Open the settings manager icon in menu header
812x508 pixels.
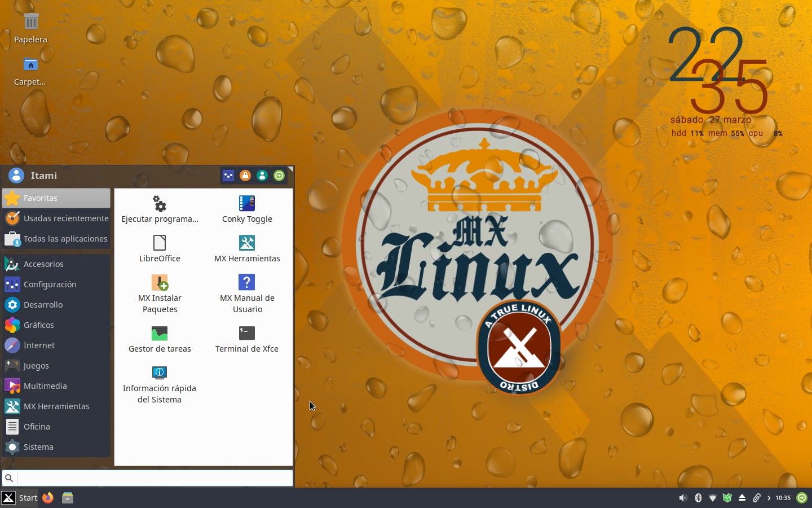pyautogui.click(x=228, y=176)
